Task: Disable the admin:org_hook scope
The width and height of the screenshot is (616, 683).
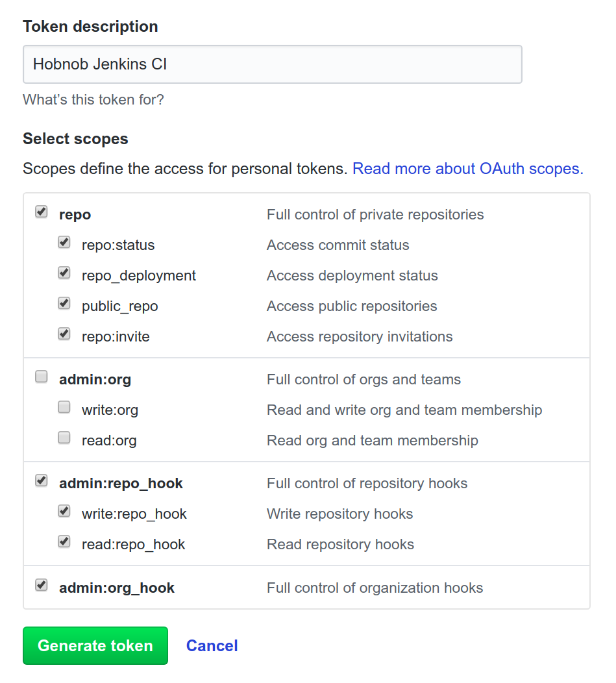Action: (42, 586)
